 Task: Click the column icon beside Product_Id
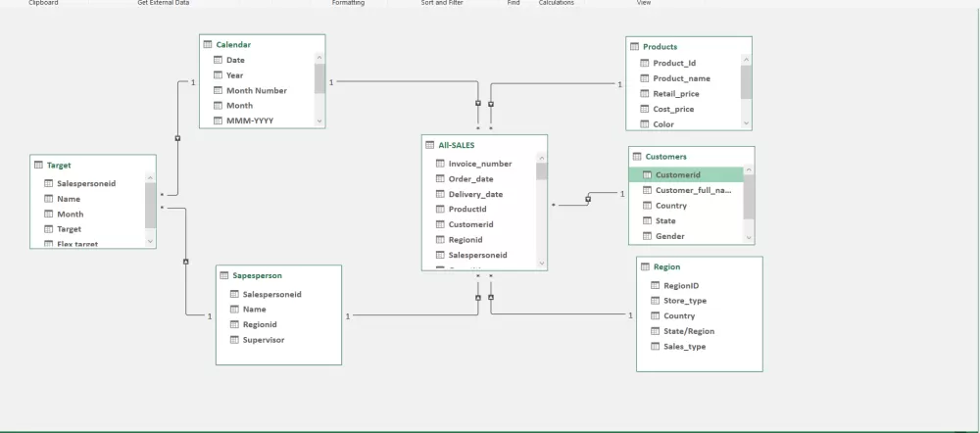click(645, 63)
